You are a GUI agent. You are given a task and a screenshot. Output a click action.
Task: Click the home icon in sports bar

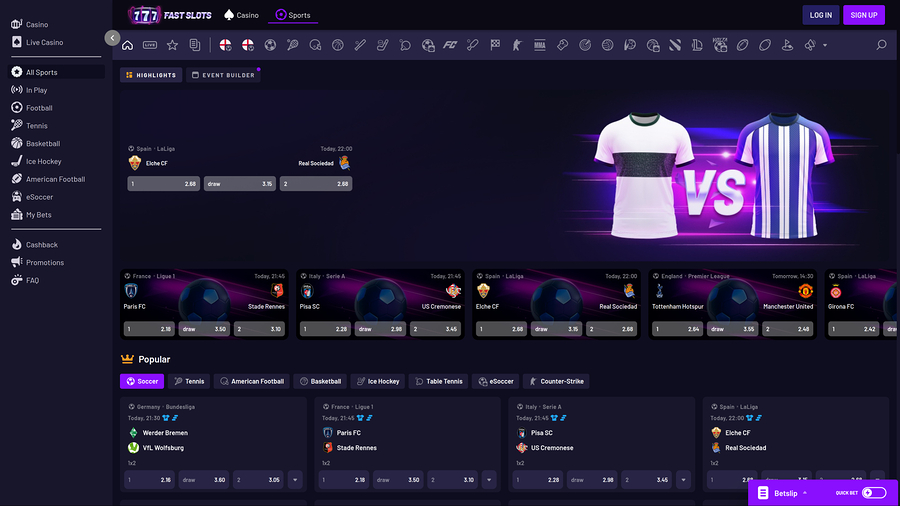pos(127,45)
